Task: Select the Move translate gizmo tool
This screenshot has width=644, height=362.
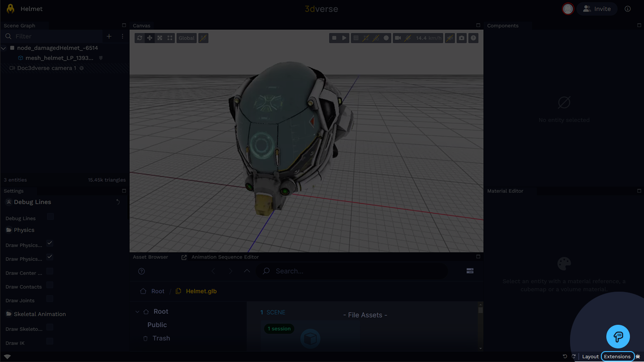Action: click(150, 38)
